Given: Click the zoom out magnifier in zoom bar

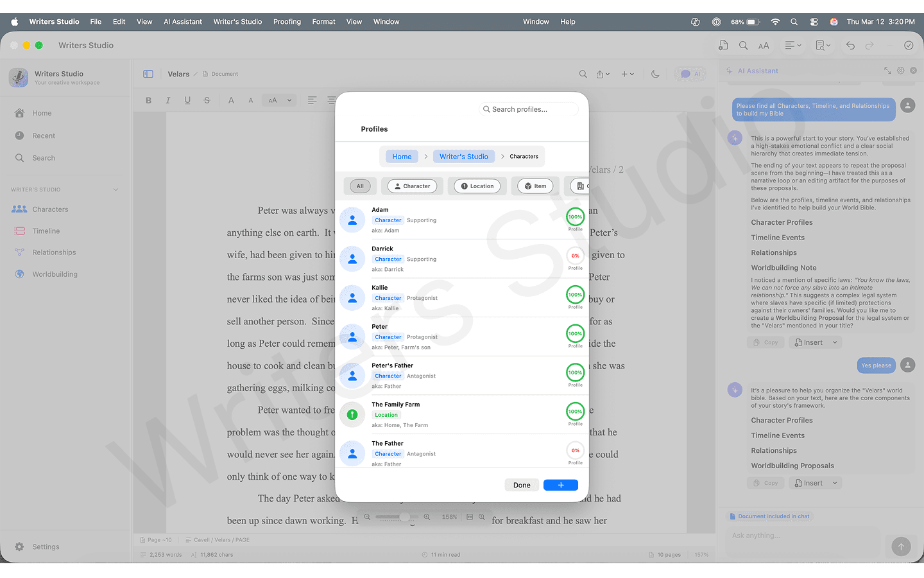Looking at the screenshot, I should (367, 516).
